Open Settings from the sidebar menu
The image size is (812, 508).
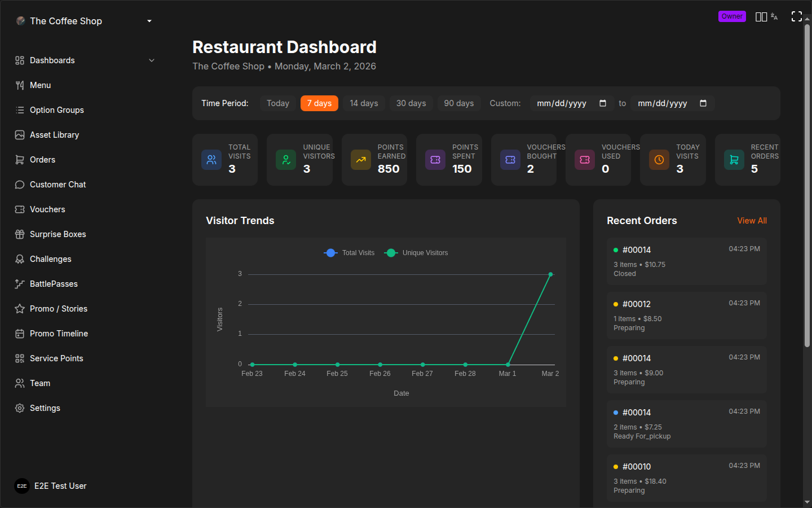tap(45, 408)
